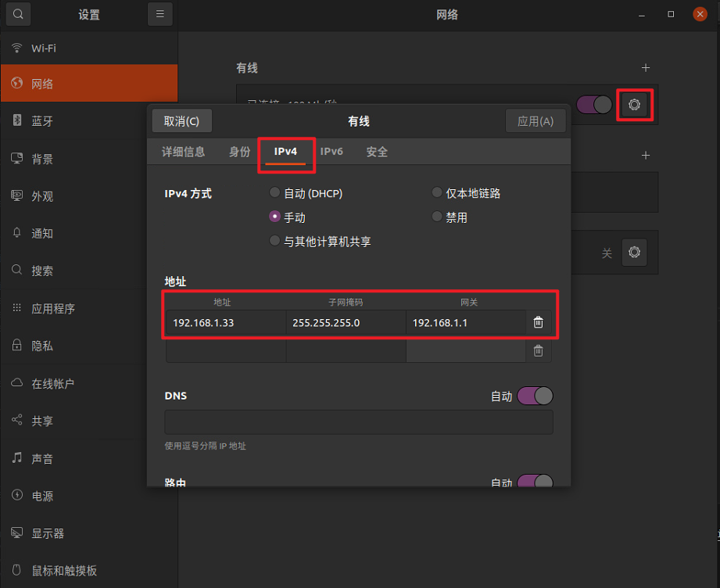Select 仅本地链路 link-local method

coord(466,193)
